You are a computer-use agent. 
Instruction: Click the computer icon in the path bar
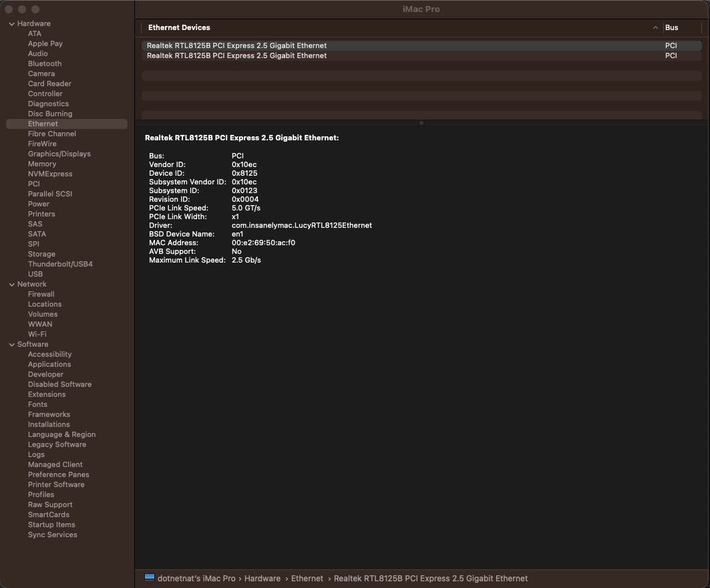pyautogui.click(x=150, y=579)
